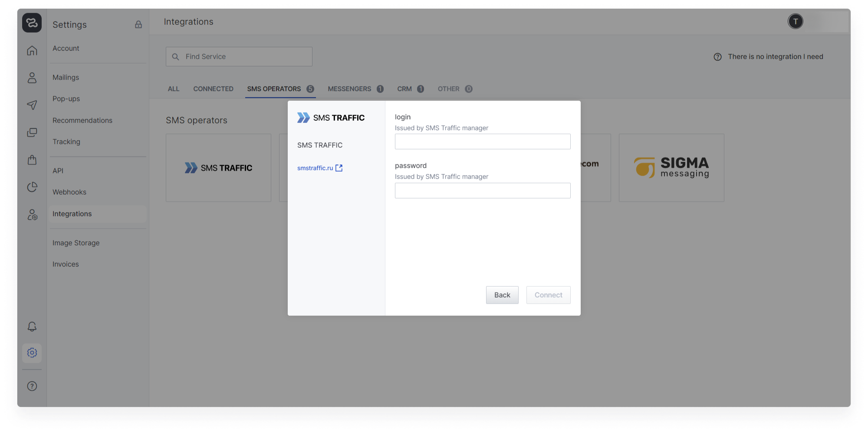Screen dimensions: 868x433
Task: Open Recommendations settings
Action: 82,120
